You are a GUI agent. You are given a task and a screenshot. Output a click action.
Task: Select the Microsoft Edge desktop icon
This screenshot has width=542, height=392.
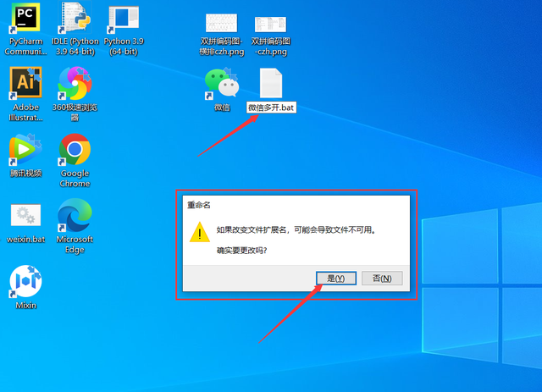click(75, 215)
